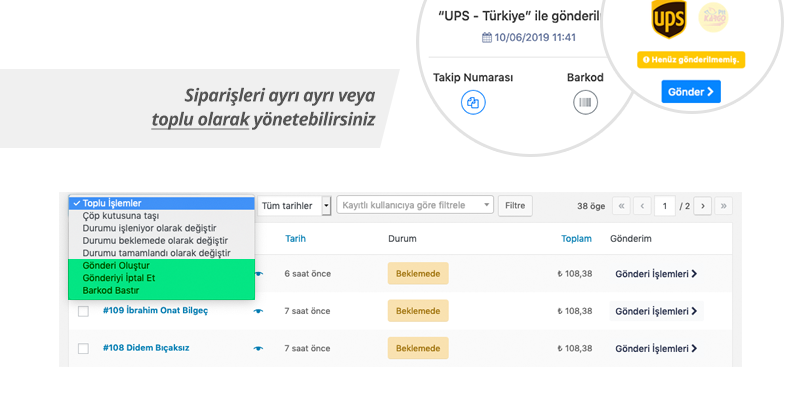This screenshot has width=800, height=400.
Task: Preview order #108 with eye icon
Action: coord(259,348)
